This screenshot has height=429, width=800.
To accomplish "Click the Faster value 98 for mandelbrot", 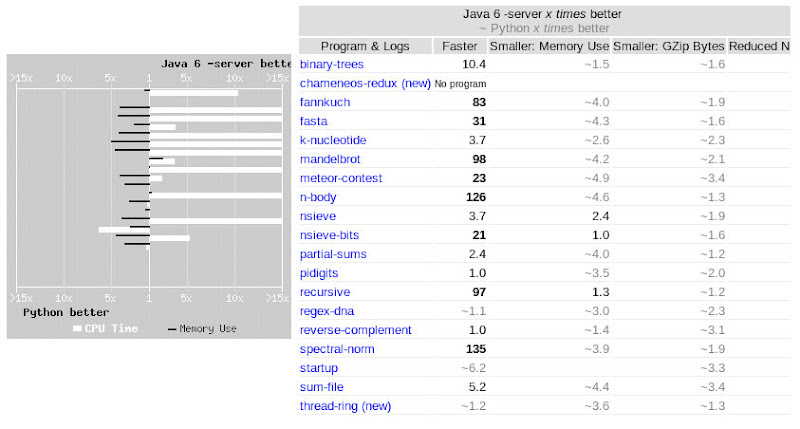I will pyautogui.click(x=479, y=159).
